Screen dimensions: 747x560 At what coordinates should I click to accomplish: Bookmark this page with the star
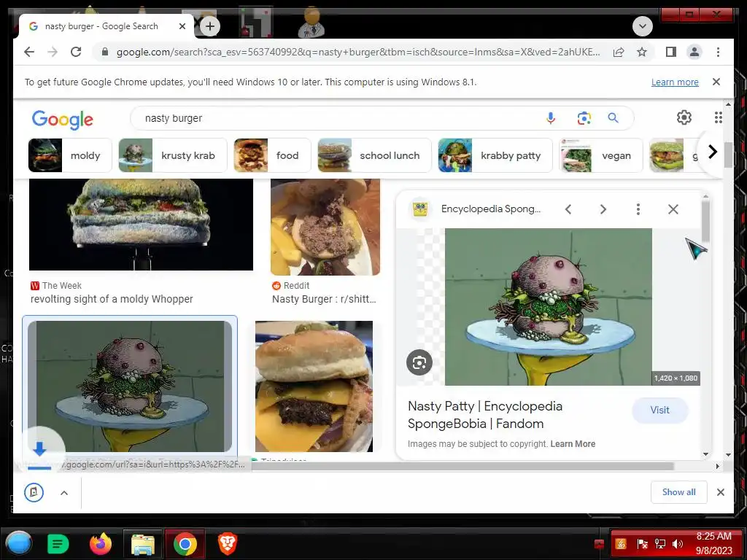click(642, 52)
